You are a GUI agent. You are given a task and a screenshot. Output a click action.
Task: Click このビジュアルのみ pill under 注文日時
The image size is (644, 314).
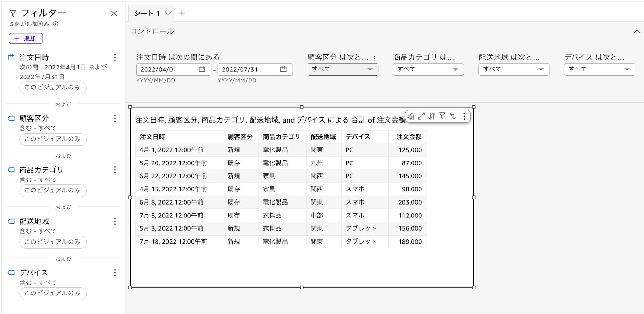coord(52,88)
